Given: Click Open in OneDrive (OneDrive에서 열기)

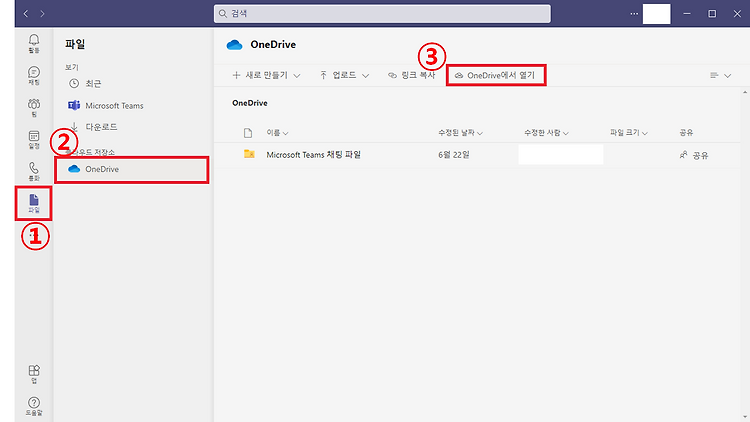Looking at the screenshot, I should coord(495,75).
